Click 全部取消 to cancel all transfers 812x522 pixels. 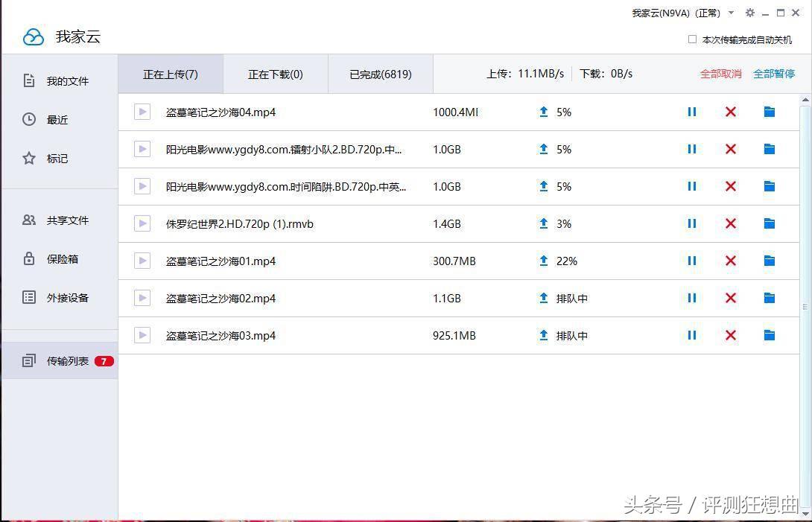click(x=720, y=74)
